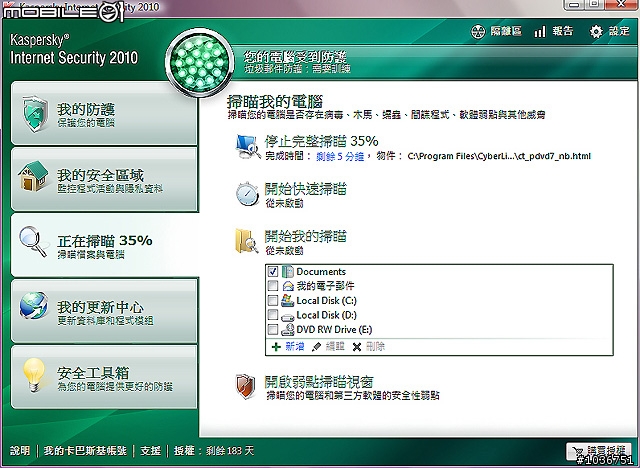Viewport: 640px width, 468px height.
Task: Click the purchase license button with cart
Action: click(x=599, y=451)
